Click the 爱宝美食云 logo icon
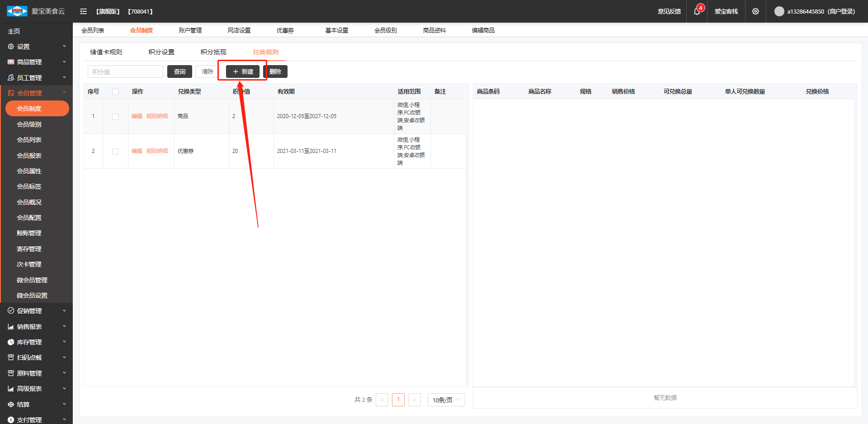Screen dimensions: 868x424 click(x=17, y=11)
